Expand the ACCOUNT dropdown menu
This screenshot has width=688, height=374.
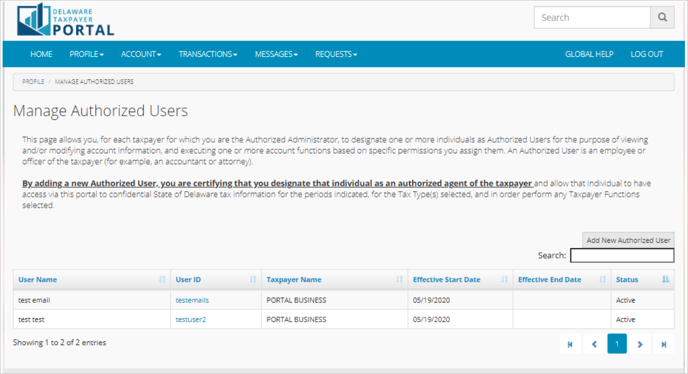141,54
